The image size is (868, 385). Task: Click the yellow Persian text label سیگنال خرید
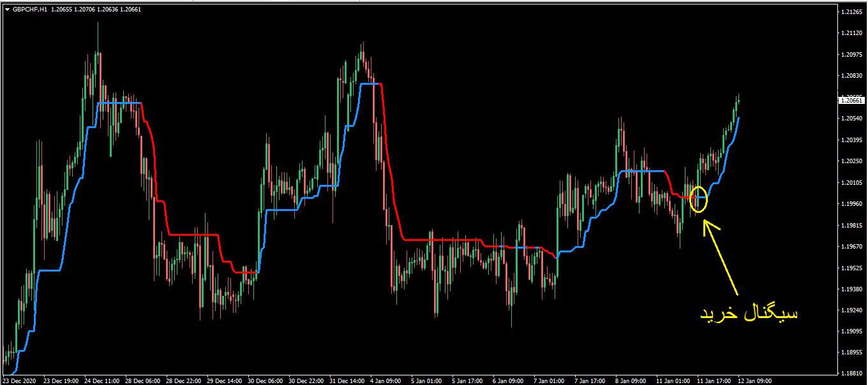click(x=749, y=314)
